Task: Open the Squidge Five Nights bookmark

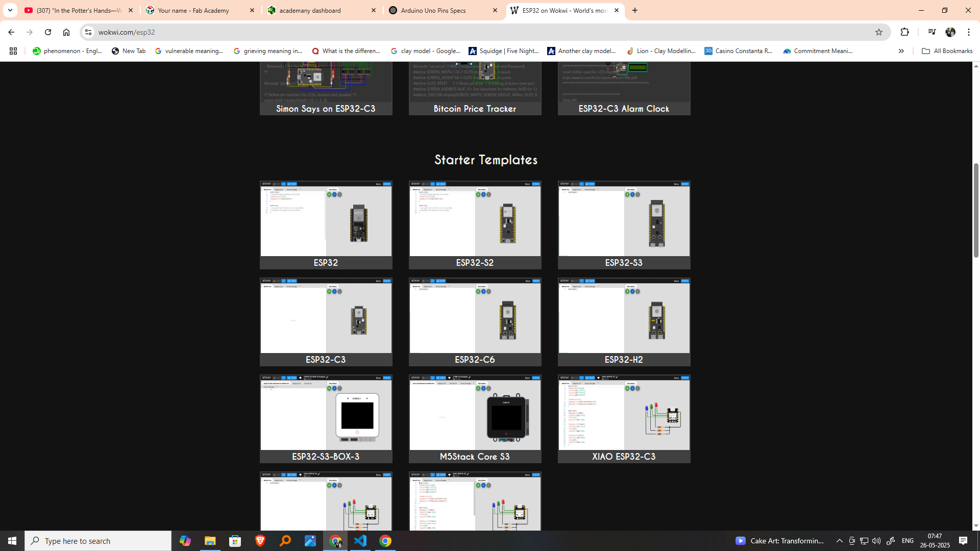Action: [504, 51]
